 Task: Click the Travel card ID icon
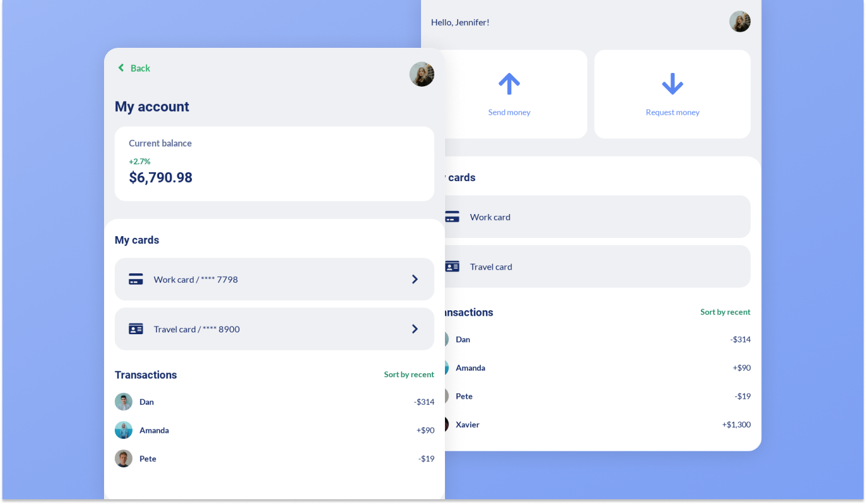pyautogui.click(x=136, y=329)
